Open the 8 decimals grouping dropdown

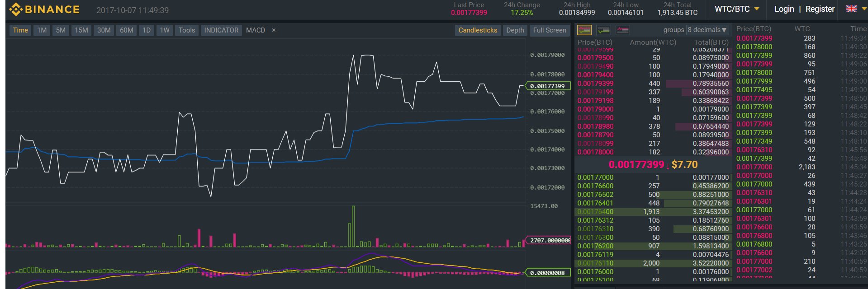pos(707,30)
